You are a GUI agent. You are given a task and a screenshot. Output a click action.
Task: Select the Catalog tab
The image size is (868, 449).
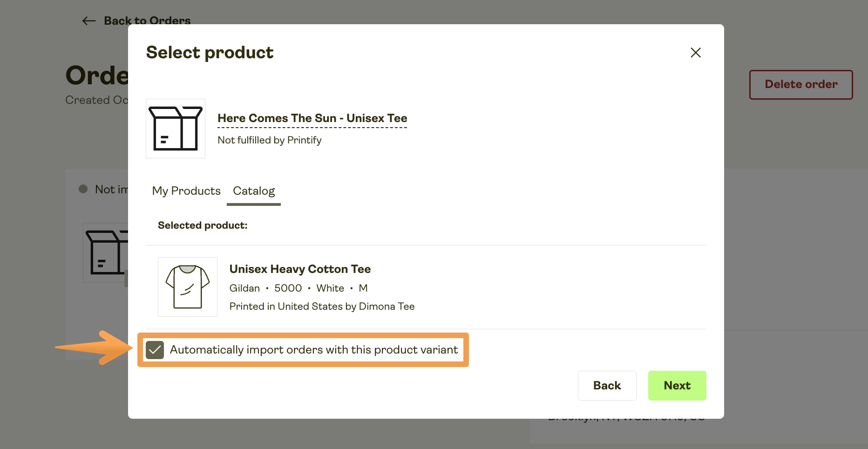pos(254,191)
